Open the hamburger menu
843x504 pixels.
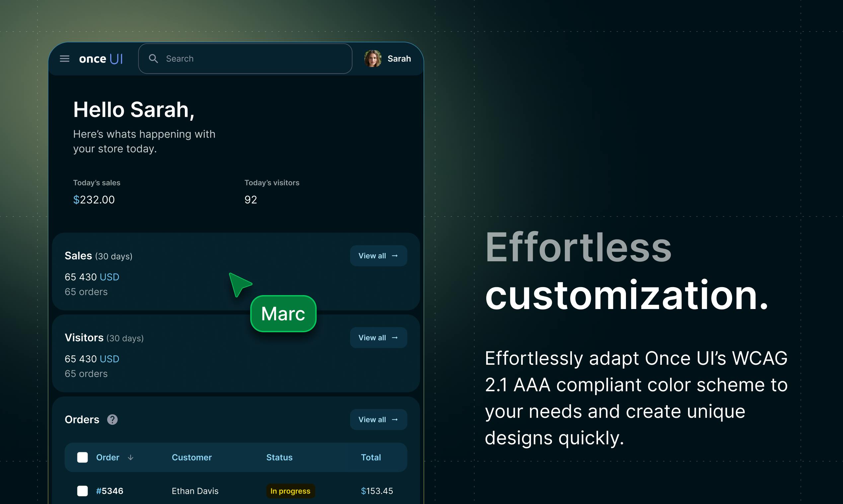65,59
